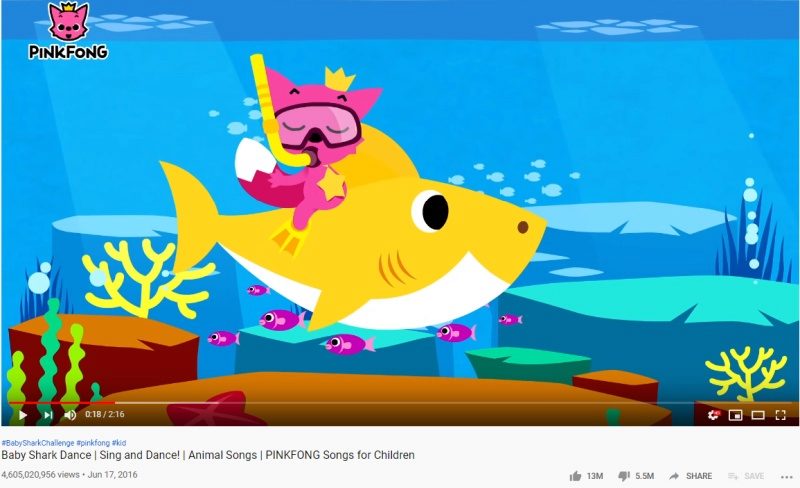
Task: Open the player settings gear
Action: (x=713, y=415)
